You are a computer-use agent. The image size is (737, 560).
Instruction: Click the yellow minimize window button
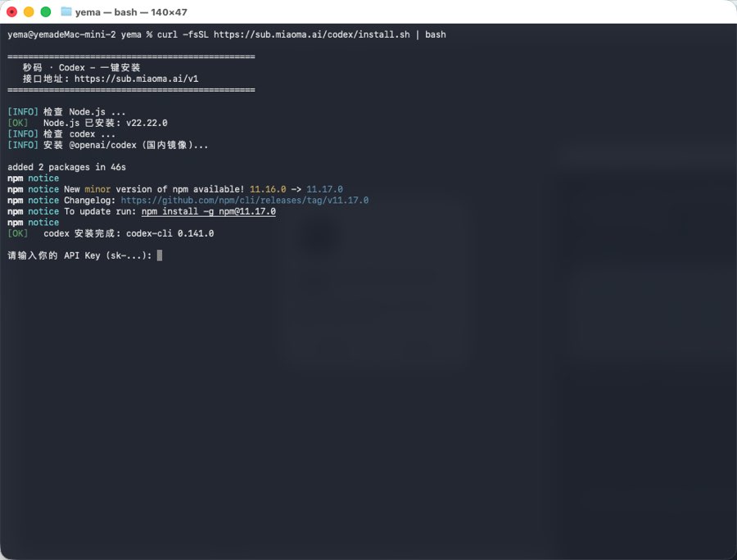[29, 11]
